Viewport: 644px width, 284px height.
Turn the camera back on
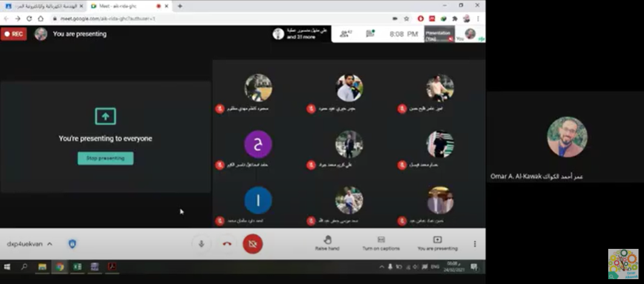[252, 244]
